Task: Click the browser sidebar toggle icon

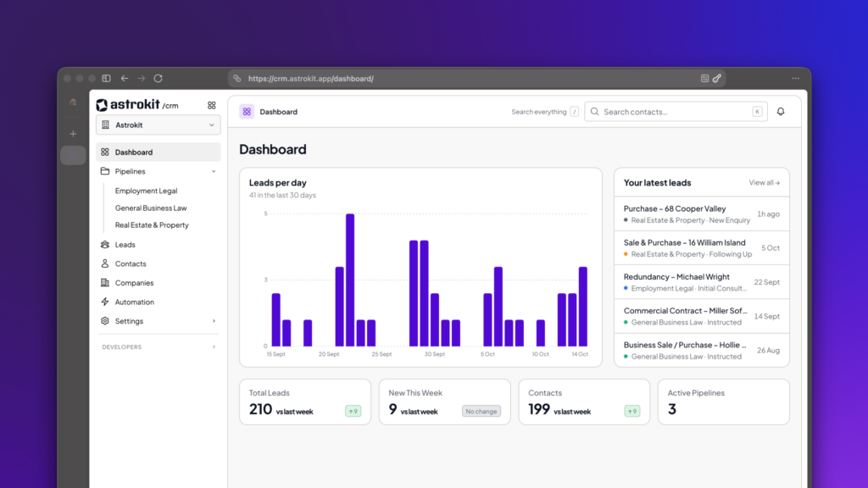Action: point(106,79)
